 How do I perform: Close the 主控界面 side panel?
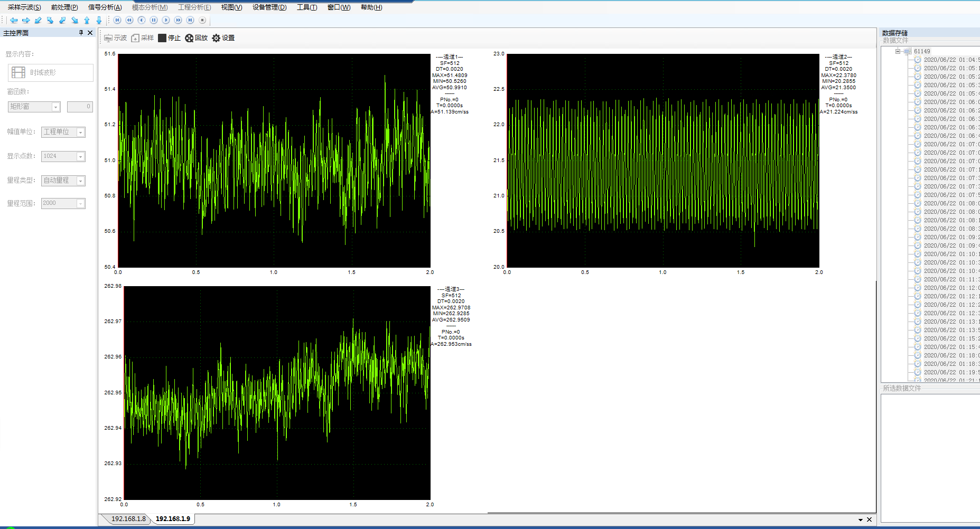click(90, 33)
